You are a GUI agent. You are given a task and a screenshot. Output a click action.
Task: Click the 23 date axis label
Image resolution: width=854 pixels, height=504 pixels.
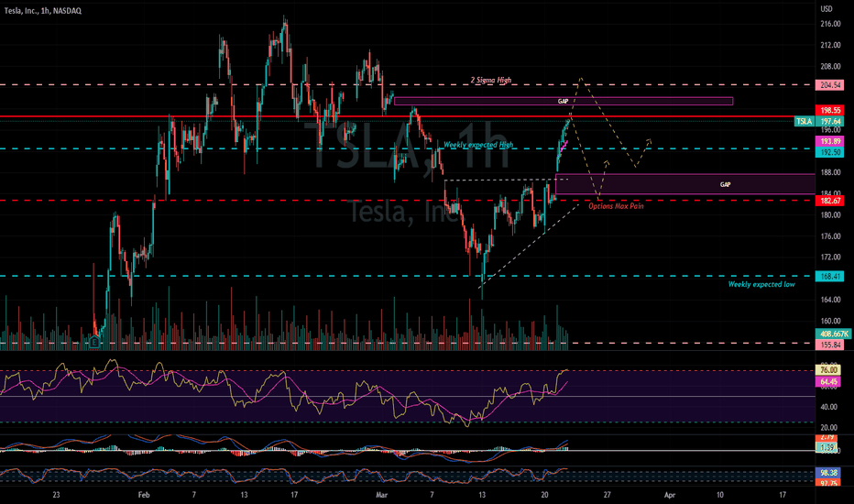pos(56,495)
